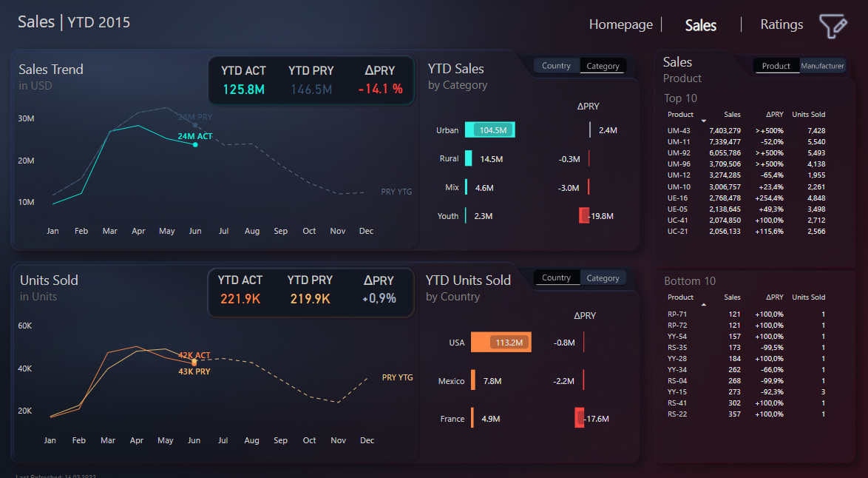The width and height of the screenshot is (868, 478).
Task: Sort Bottom 10 by Sales column header
Action: click(732, 297)
